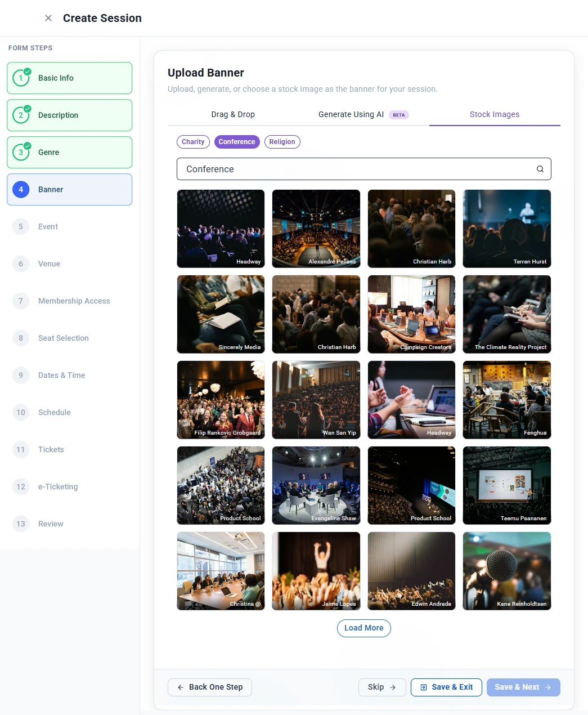
Task: Select The Climate Reality Project image
Action: (507, 314)
